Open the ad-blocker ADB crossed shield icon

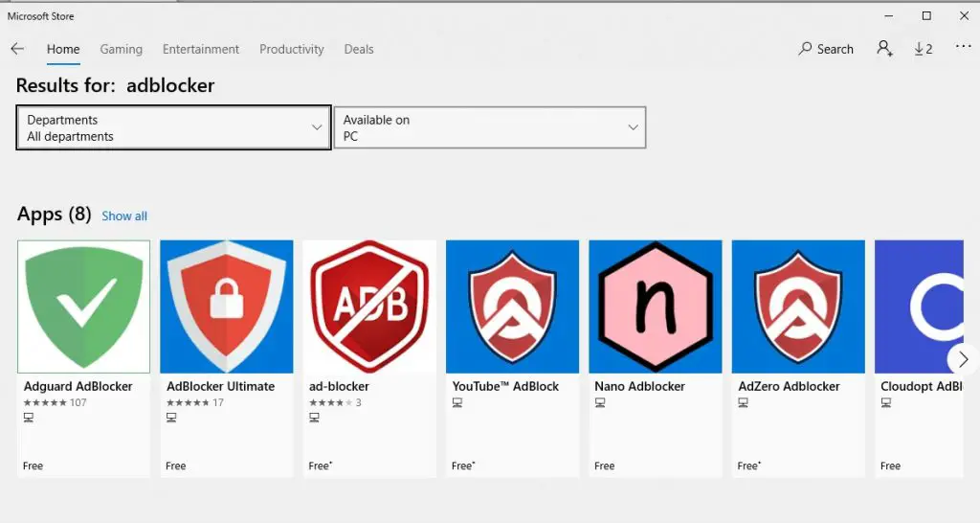(369, 307)
